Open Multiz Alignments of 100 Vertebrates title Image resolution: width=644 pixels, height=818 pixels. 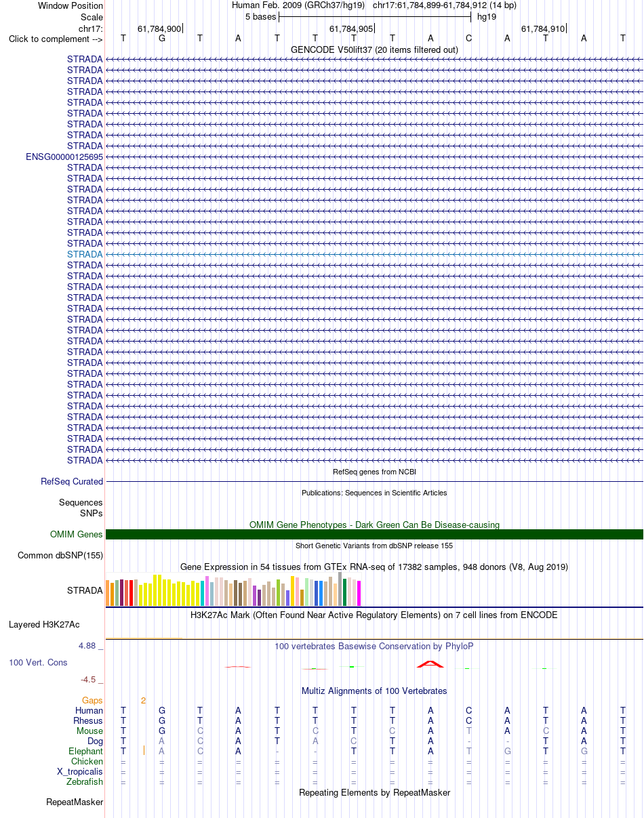click(x=374, y=691)
